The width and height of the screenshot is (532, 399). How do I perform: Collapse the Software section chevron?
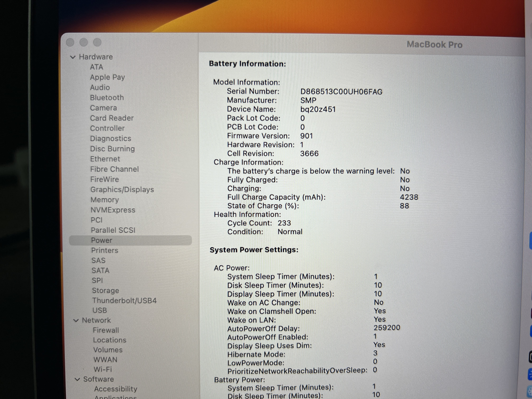pos(77,379)
